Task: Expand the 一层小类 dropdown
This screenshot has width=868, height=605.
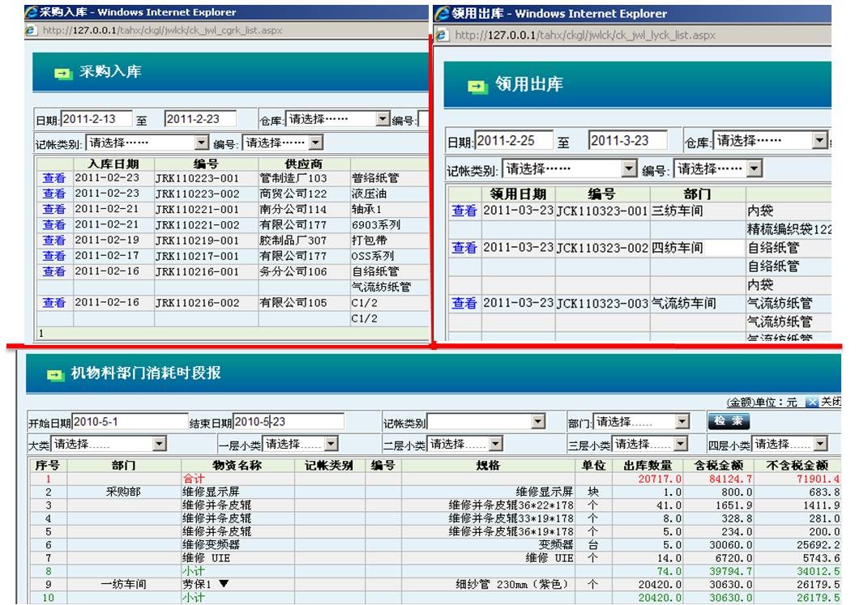Action: [331, 444]
